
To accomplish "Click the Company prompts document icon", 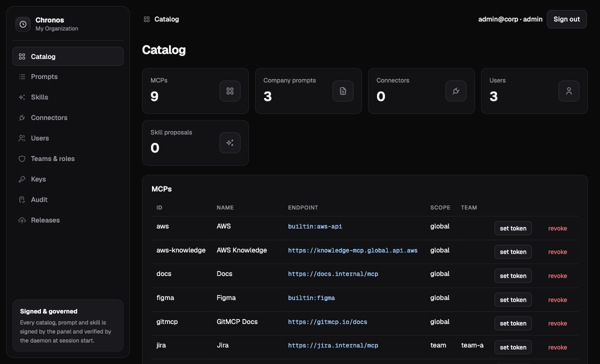I will point(343,91).
